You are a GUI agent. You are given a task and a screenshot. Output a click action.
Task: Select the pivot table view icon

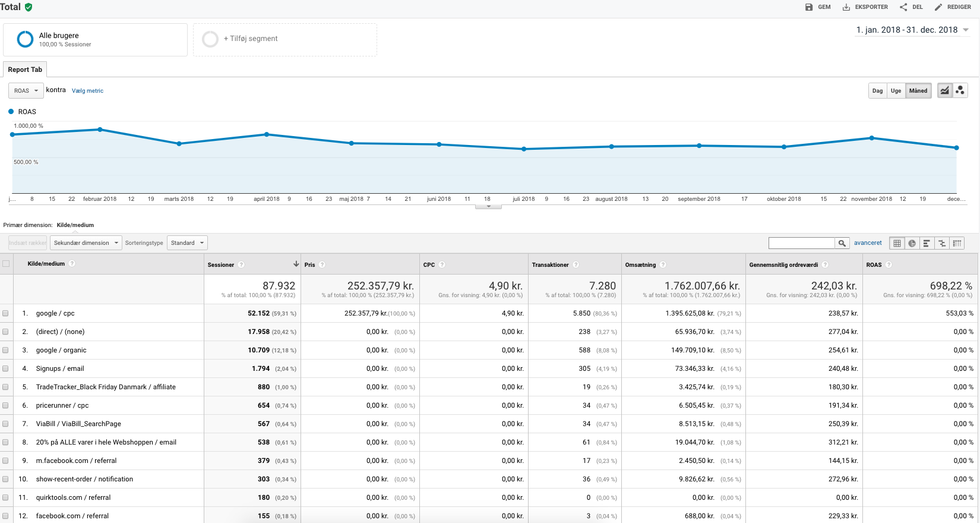[x=957, y=243]
